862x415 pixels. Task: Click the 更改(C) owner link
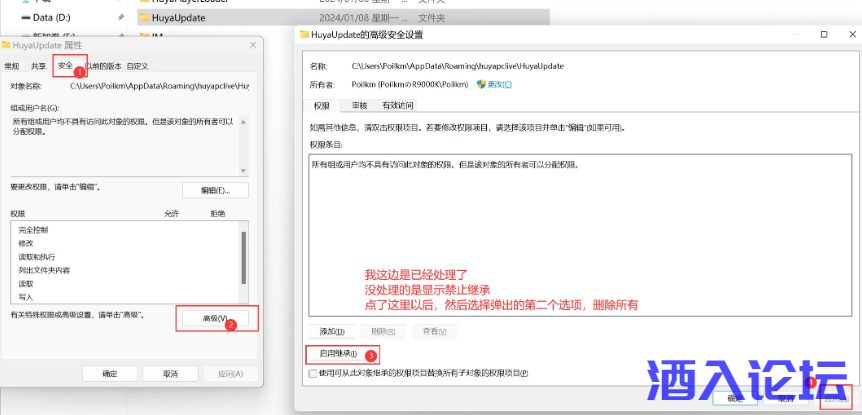pyautogui.click(x=499, y=84)
